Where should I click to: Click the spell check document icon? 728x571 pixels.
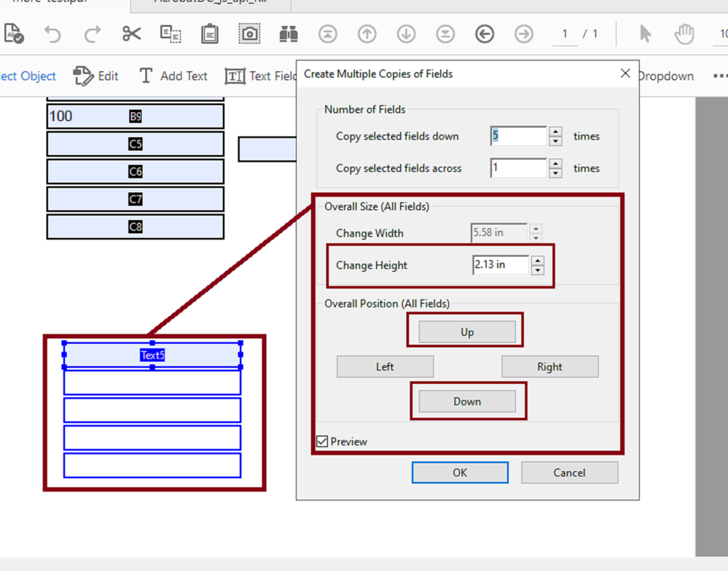click(x=13, y=34)
